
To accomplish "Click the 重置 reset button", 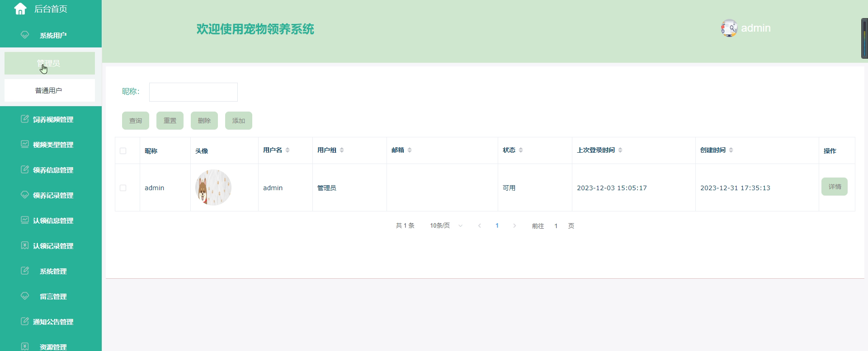I will coord(170,121).
